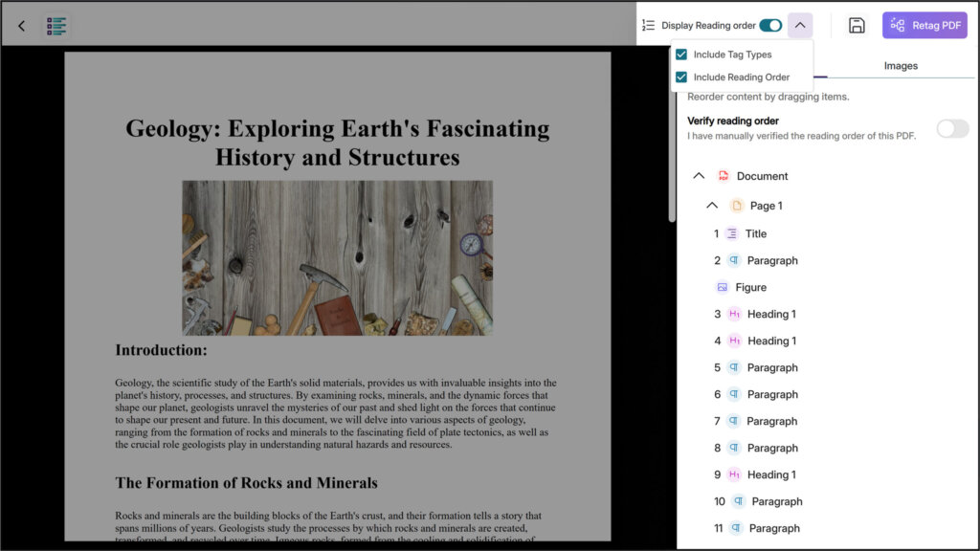This screenshot has height=551, width=980.
Task: Click the Retag PDF button
Action: [x=924, y=26]
